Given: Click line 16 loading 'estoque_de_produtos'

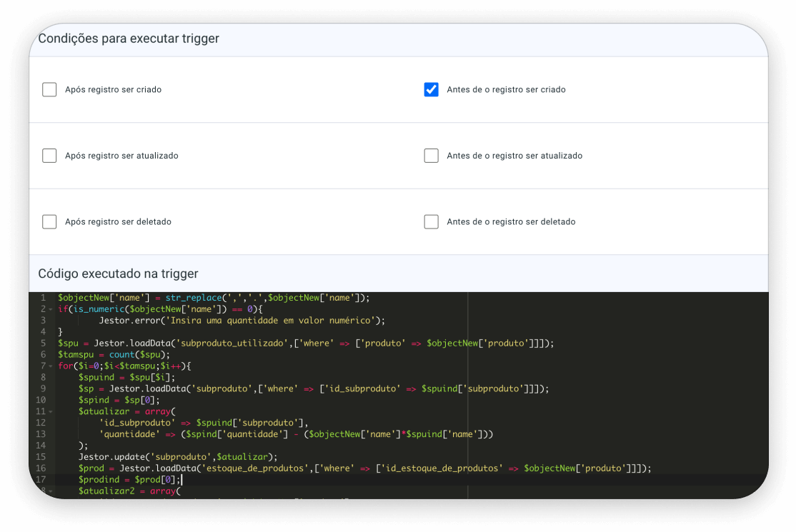Looking at the screenshot, I should (364, 468).
